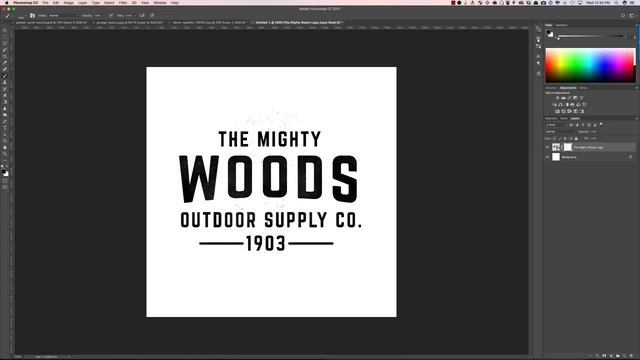Viewport: 640px width, 360px height.
Task: Add an Invert adjustment layer
Action: click(x=558, y=111)
